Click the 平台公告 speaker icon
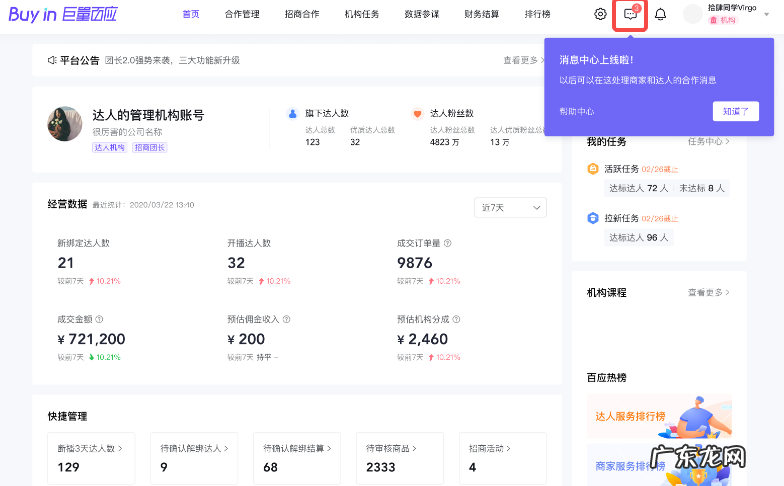The height and width of the screenshot is (486, 784). click(52, 60)
